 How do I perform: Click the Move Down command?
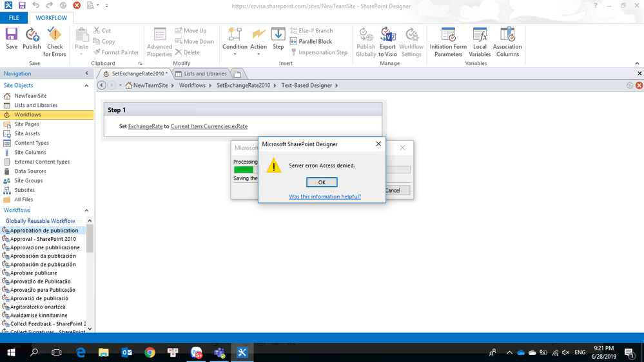click(195, 41)
